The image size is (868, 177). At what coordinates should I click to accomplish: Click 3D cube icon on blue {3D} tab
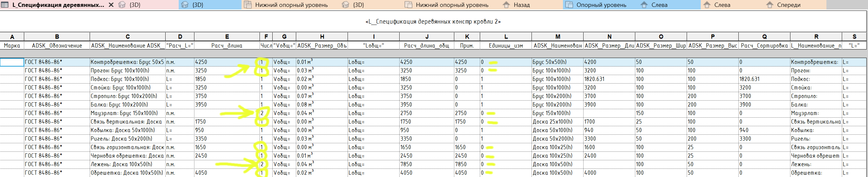pos(185,5)
